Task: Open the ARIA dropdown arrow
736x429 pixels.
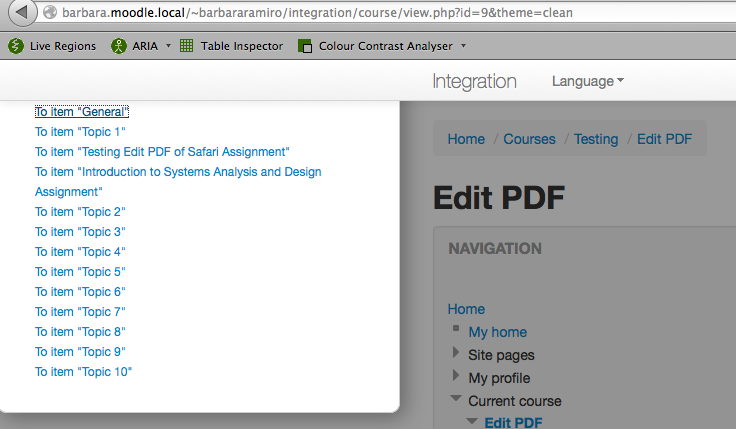Action: coord(168,46)
